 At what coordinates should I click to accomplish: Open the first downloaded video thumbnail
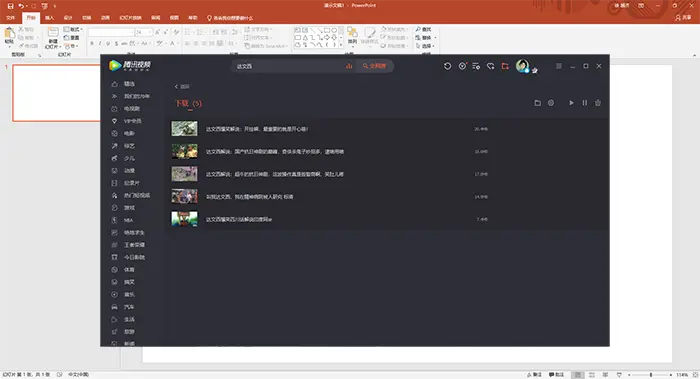(x=184, y=129)
